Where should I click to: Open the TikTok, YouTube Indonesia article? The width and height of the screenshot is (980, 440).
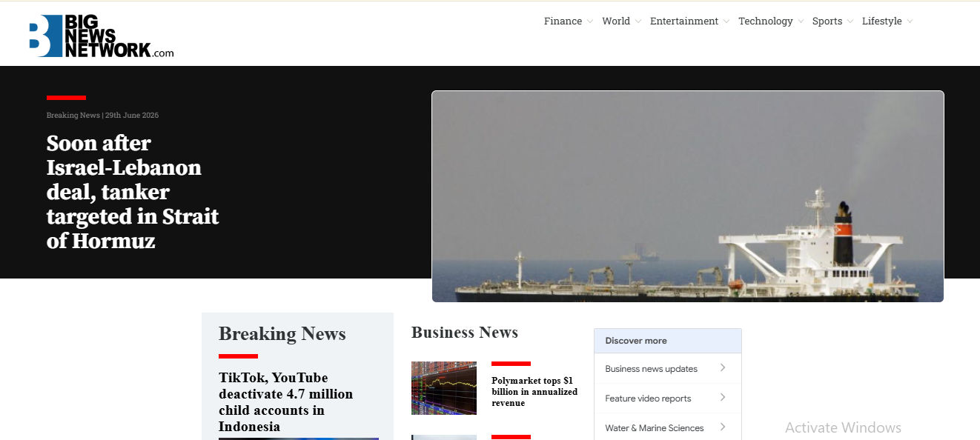pos(286,402)
